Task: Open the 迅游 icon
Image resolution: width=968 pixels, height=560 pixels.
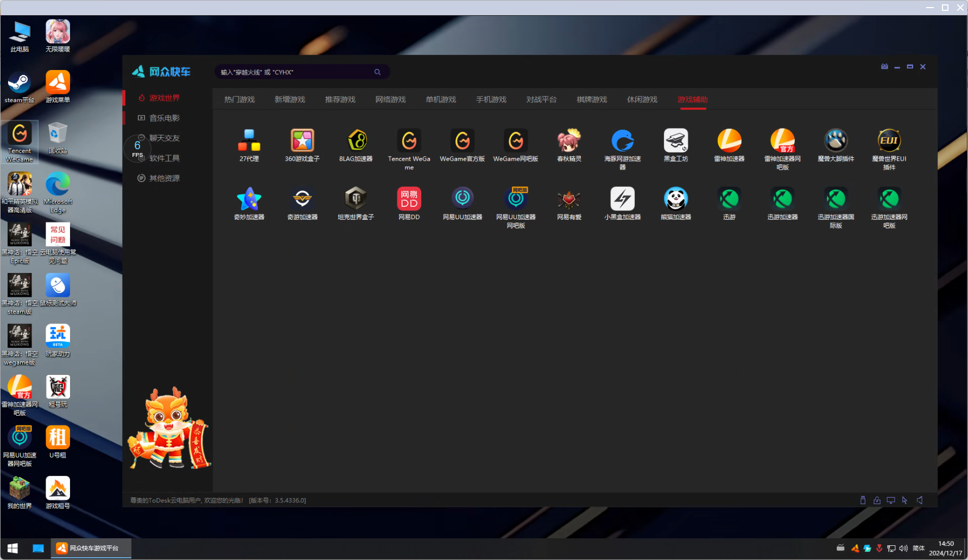Action: [x=729, y=203]
